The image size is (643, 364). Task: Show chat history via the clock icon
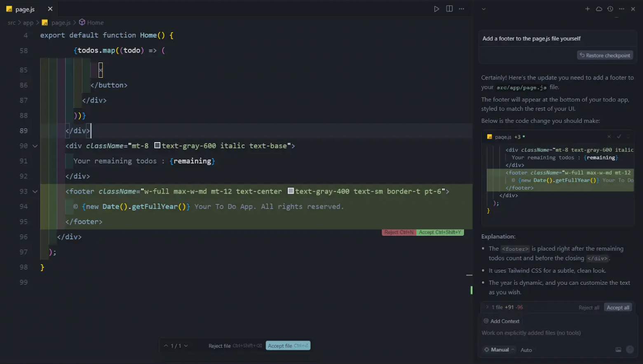(x=610, y=9)
